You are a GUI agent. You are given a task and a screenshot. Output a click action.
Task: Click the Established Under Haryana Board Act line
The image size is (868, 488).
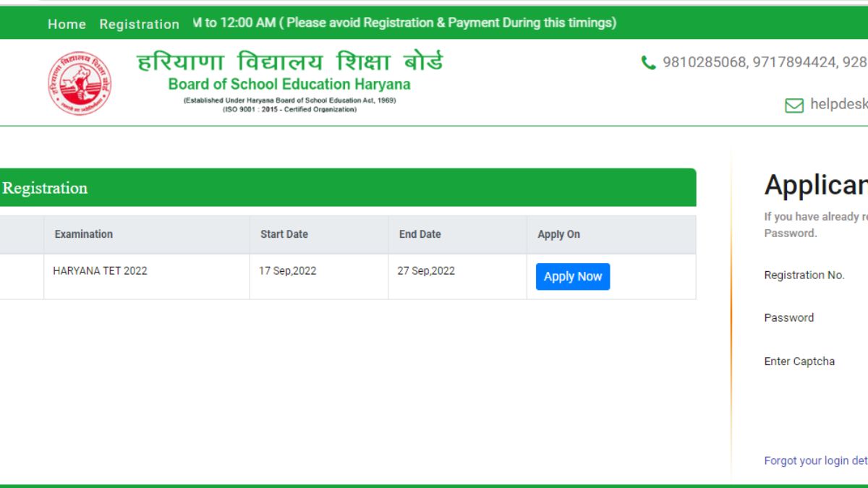(x=289, y=100)
